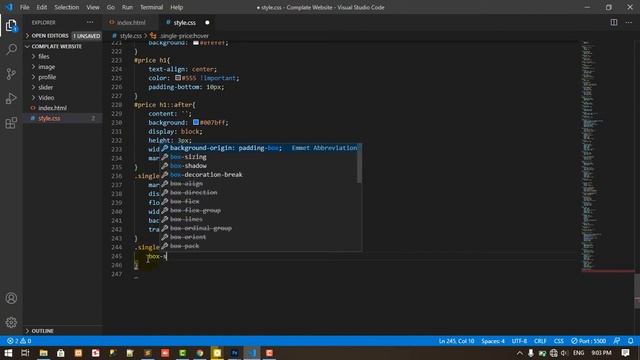Open Run and Debug view

(x=11, y=98)
